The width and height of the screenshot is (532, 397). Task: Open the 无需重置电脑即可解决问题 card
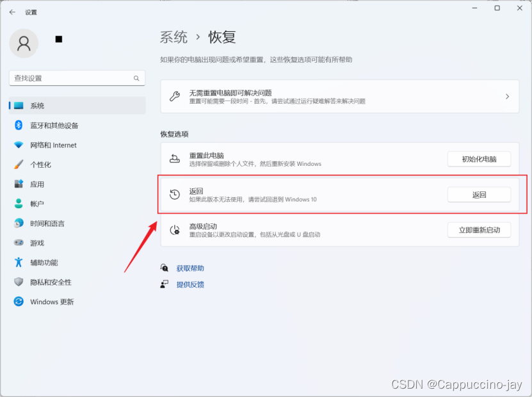pos(340,96)
